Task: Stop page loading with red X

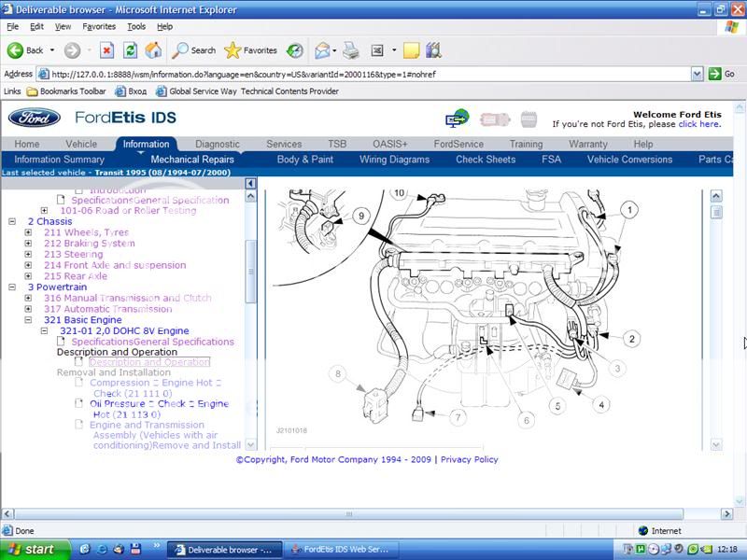Action: coord(106,50)
